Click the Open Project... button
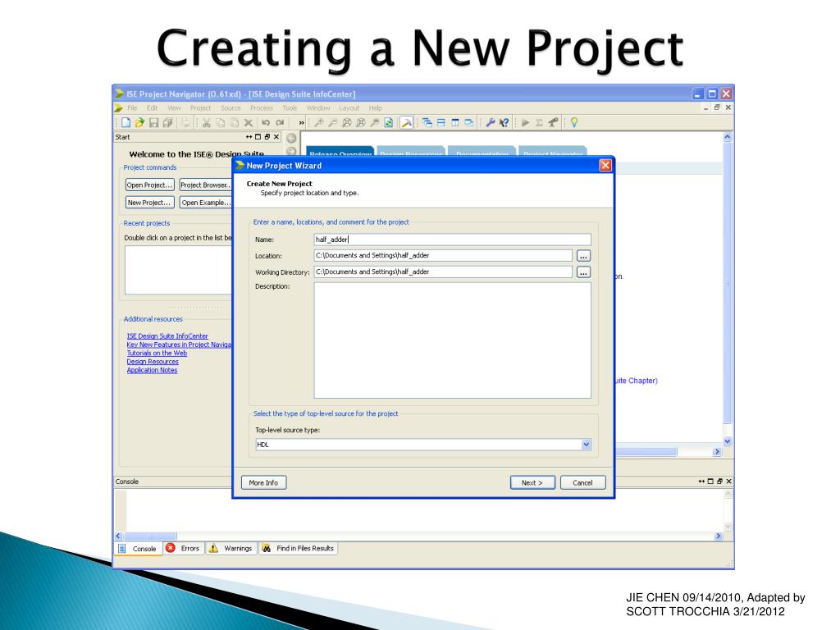The height and width of the screenshot is (630, 840). pos(150,185)
